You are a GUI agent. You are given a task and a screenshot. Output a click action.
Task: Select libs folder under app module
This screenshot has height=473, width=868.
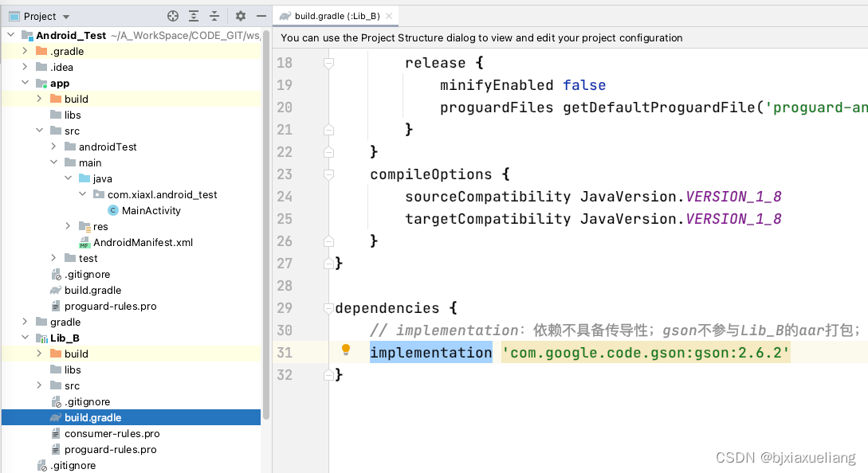[73, 115]
